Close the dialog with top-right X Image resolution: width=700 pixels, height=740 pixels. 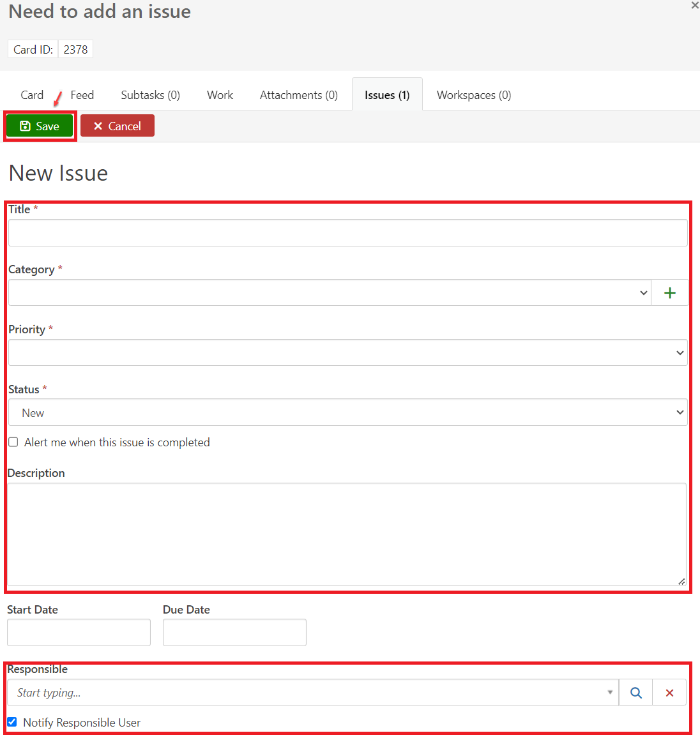tap(695, 5)
